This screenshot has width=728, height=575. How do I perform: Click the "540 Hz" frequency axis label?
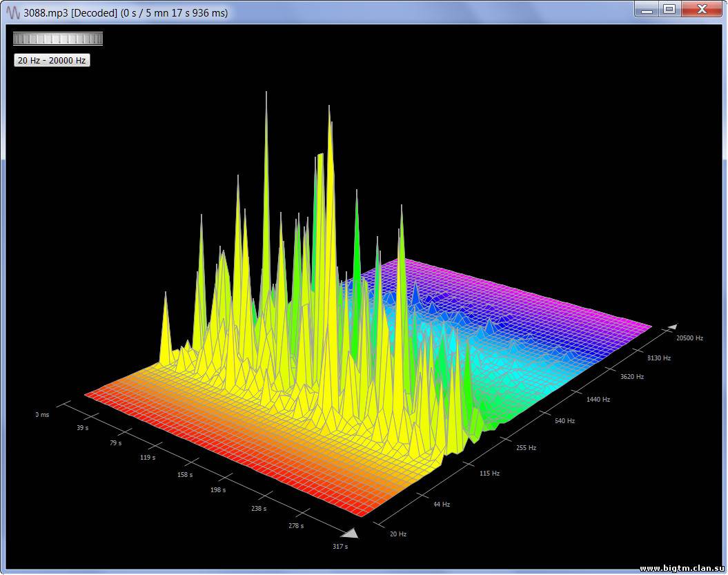(x=564, y=421)
